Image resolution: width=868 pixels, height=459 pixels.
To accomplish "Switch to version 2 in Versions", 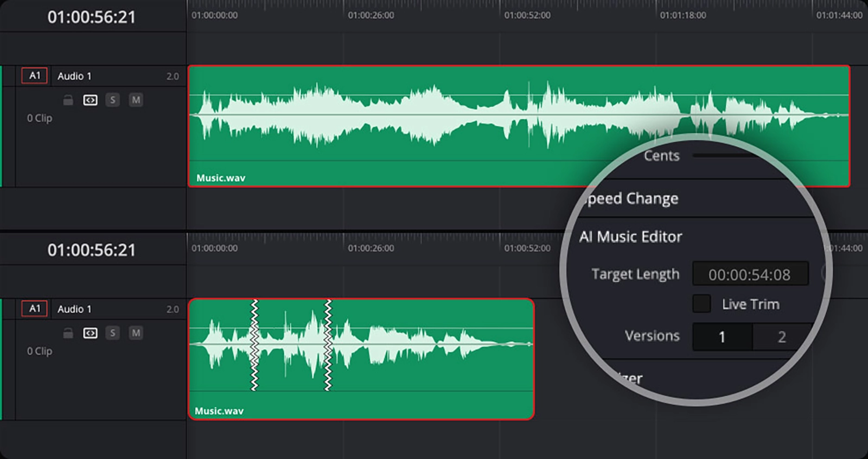I will point(781,337).
